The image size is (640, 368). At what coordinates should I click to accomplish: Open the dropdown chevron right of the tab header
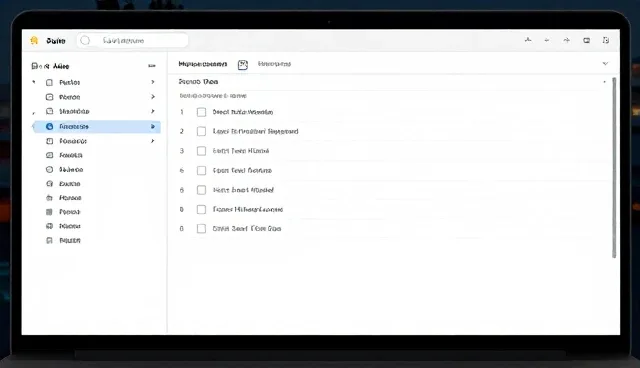coord(605,64)
